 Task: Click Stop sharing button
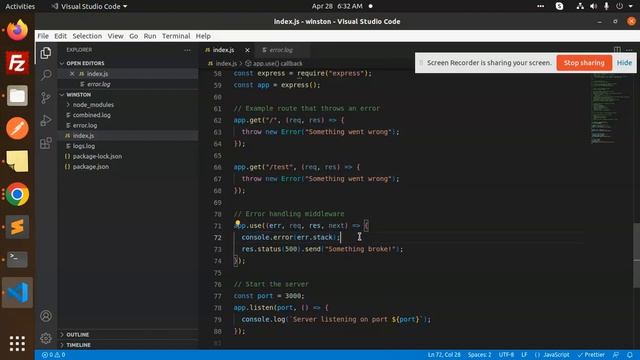coord(584,63)
